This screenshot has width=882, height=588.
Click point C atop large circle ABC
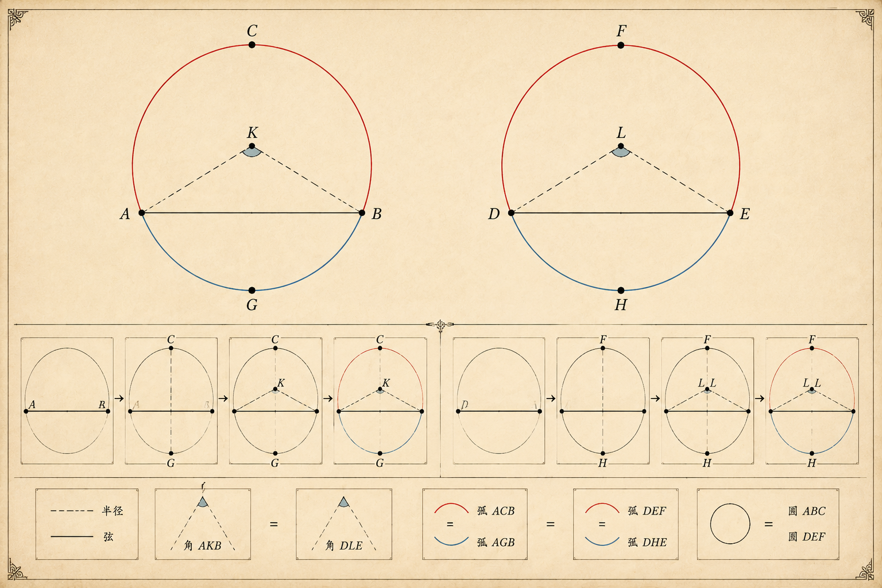click(252, 44)
